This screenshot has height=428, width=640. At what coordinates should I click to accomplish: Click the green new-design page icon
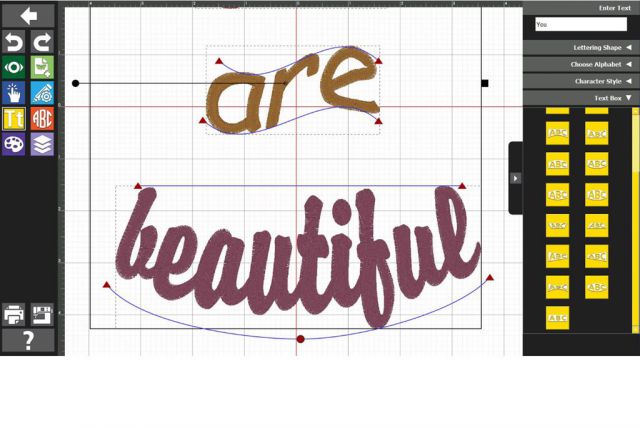pos(42,67)
